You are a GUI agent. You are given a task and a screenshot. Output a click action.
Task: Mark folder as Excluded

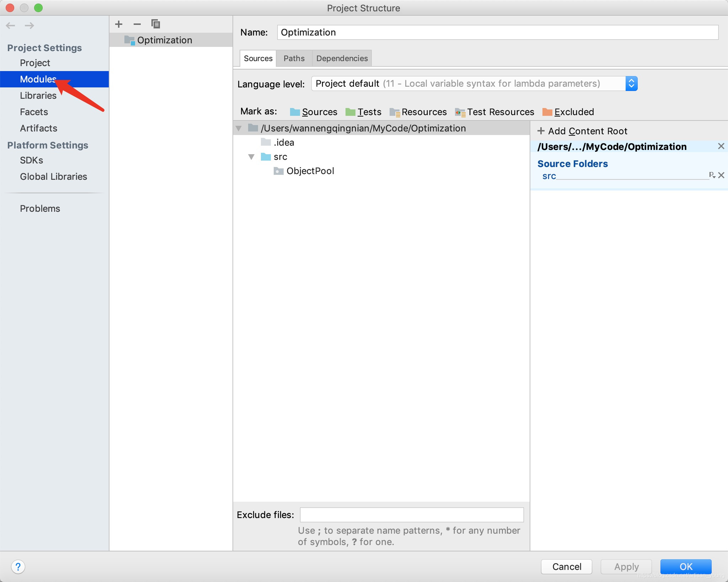[568, 112]
